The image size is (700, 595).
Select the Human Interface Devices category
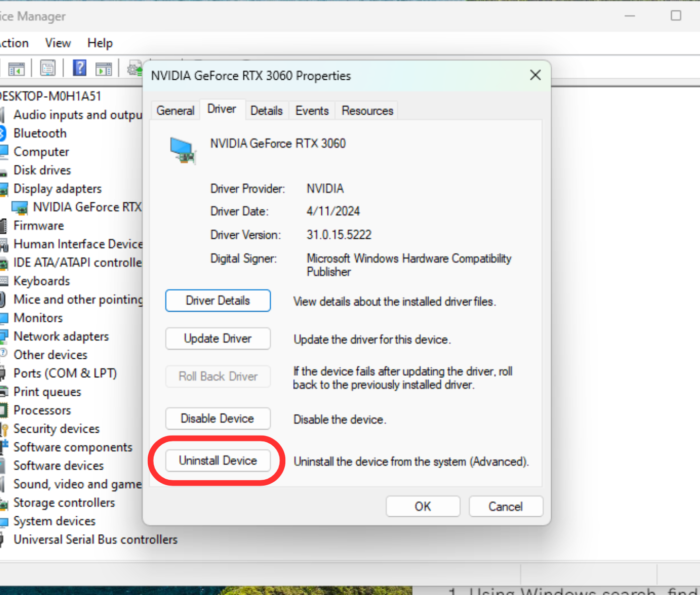coord(78,244)
